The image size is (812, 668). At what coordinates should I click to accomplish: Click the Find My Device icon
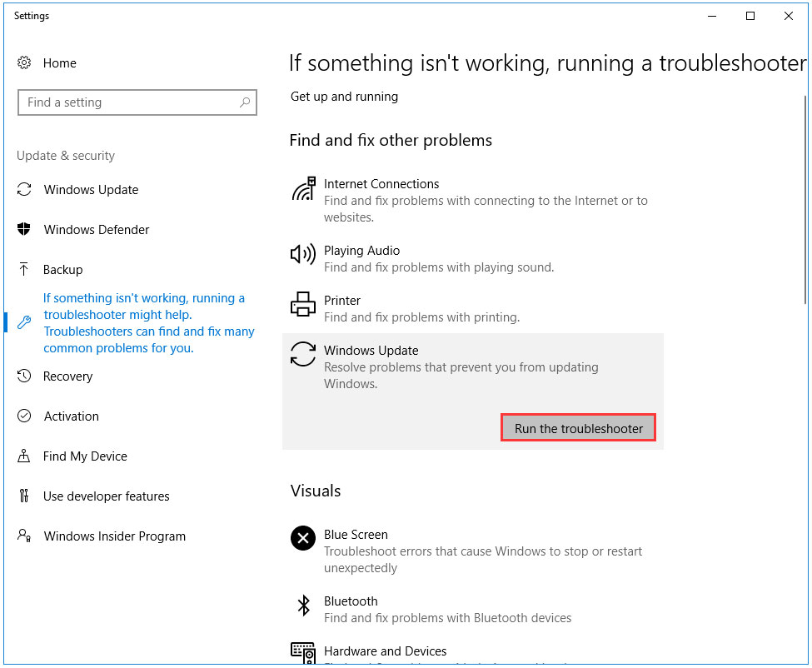(24, 456)
